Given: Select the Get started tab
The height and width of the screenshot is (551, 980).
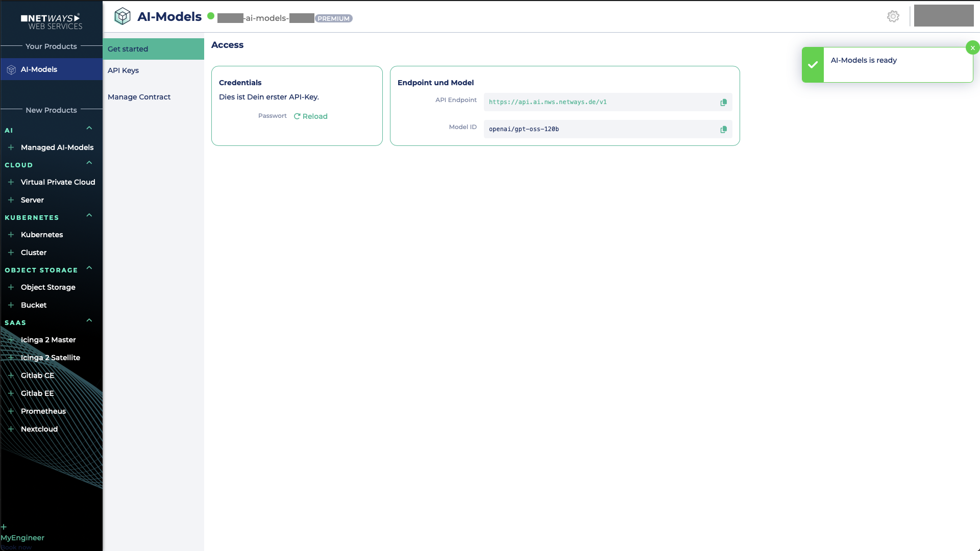Looking at the screenshot, I should 154,49.
